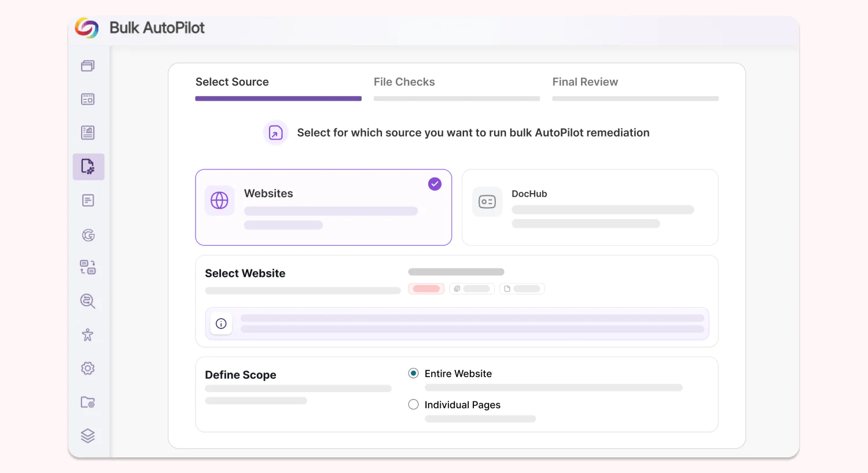Screen dimensions: 868x473
Task: Select the Entire Website radio button
Action: pyautogui.click(x=413, y=373)
